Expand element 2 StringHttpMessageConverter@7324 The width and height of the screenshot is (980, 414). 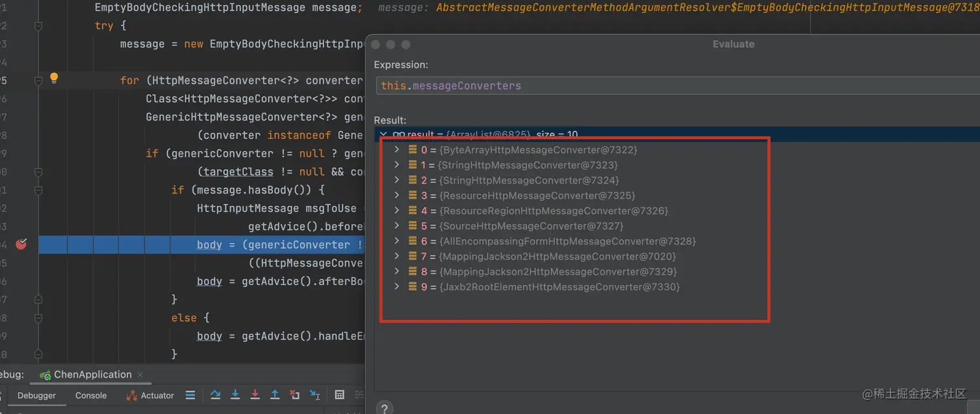(x=397, y=180)
